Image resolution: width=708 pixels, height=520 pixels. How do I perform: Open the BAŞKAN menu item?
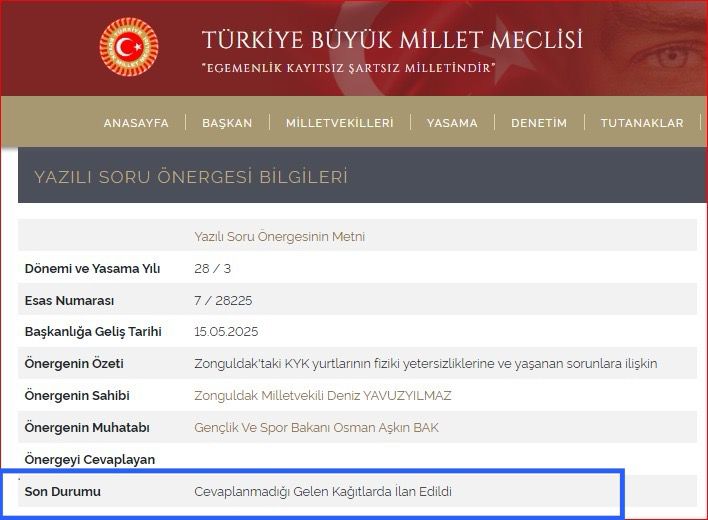[227, 123]
